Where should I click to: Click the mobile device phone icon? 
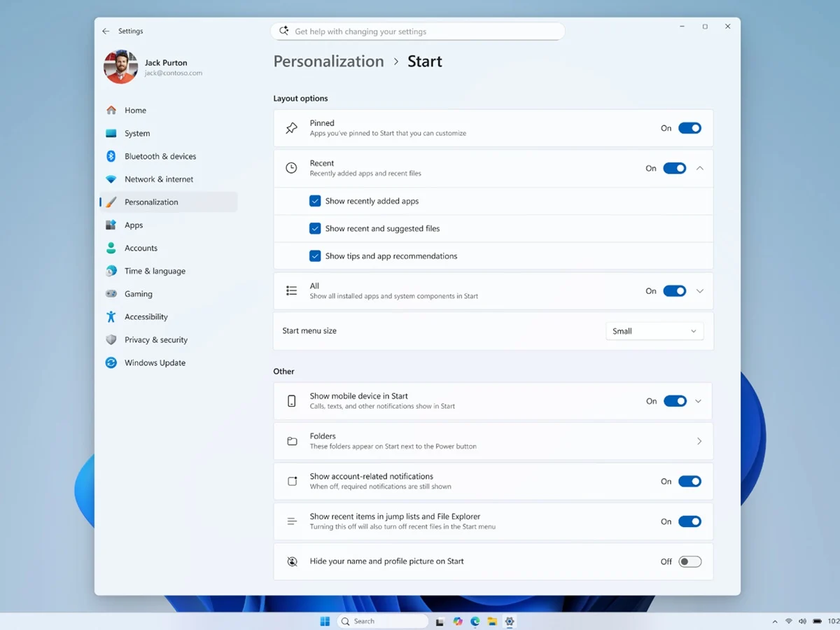point(292,401)
